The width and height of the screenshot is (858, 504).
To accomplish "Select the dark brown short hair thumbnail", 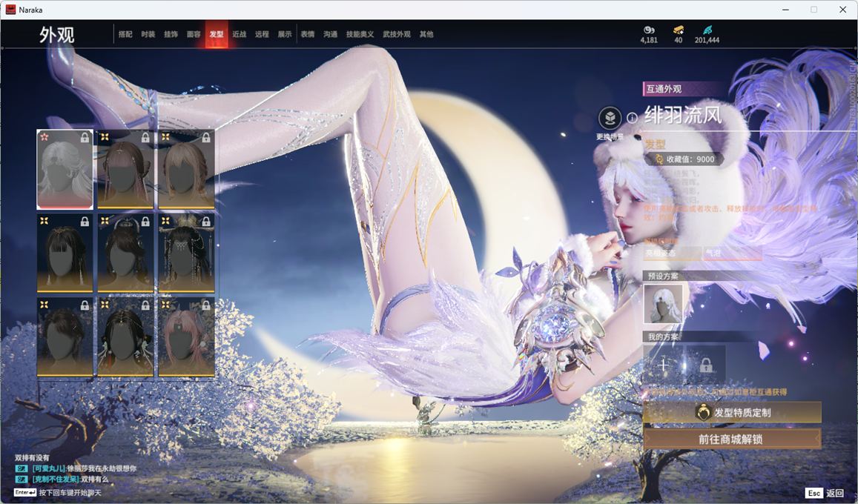I will click(65, 336).
